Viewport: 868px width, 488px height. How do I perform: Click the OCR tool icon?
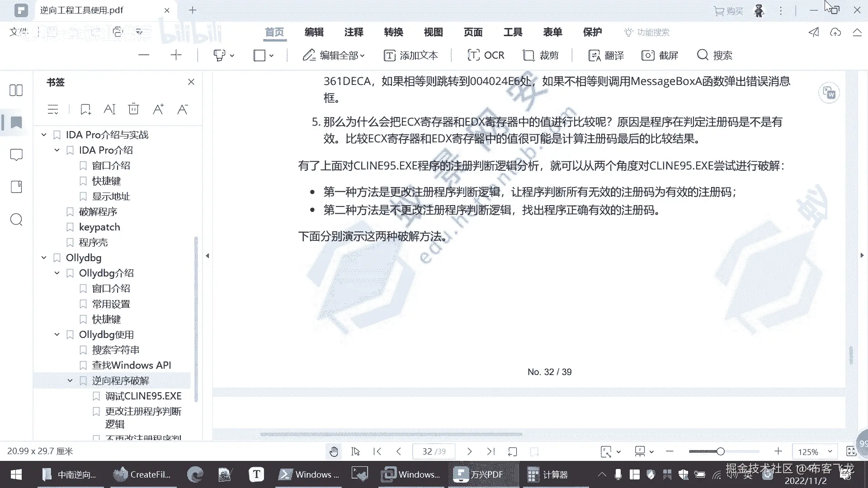[473, 55]
